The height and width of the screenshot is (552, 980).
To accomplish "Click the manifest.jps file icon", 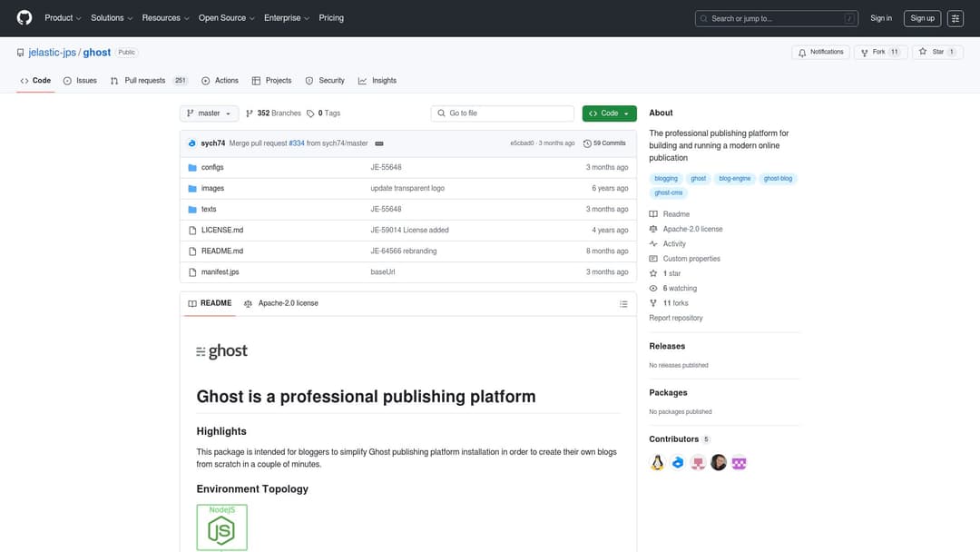I will pyautogui.click(x=192, y=272).
